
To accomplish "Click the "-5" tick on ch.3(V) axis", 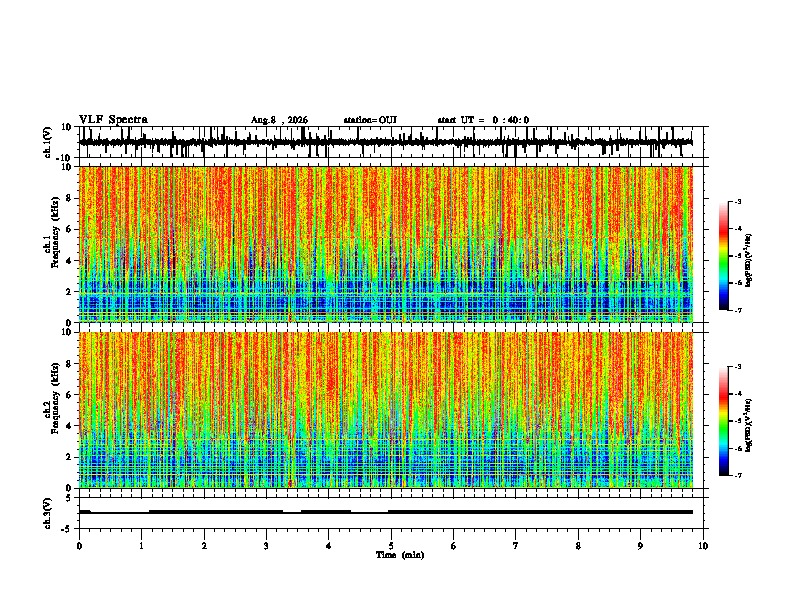I will click(67, 529).
